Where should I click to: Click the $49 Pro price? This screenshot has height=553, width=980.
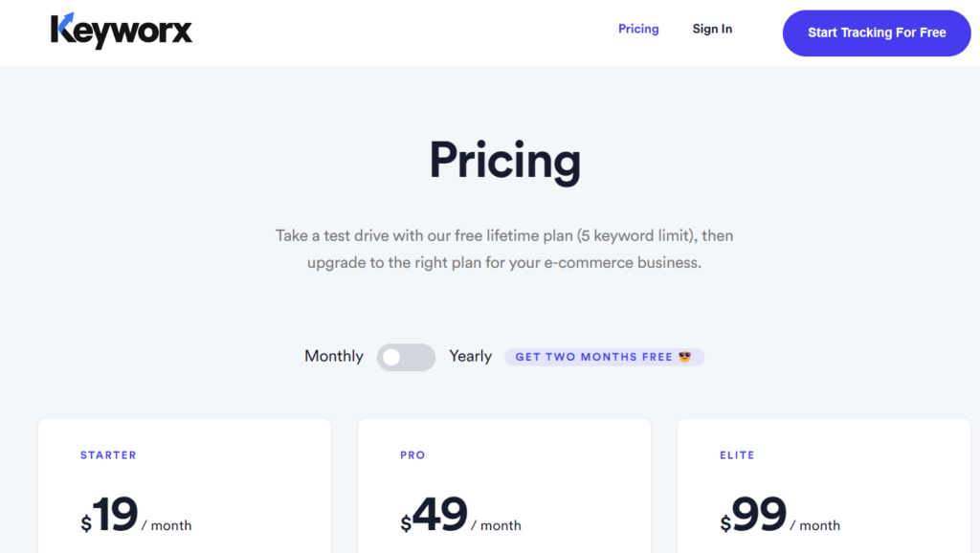point(434,516)
